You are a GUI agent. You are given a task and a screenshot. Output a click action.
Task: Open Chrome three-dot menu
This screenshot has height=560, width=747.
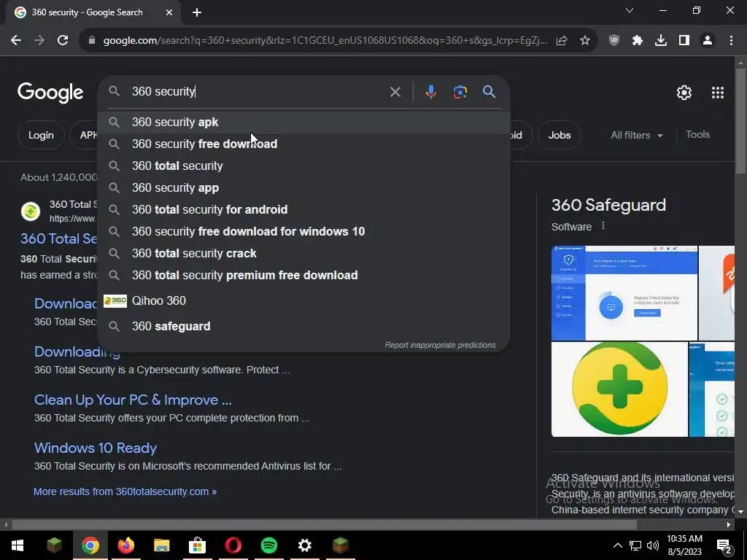(731, 41)
